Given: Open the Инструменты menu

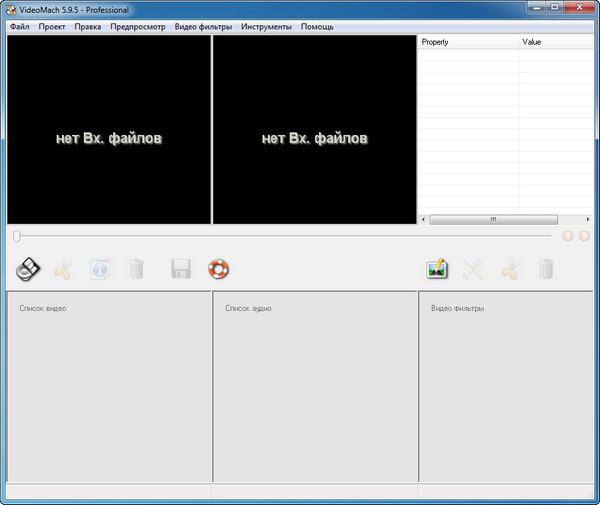Looking at the screenshot, I should point(266,27).
